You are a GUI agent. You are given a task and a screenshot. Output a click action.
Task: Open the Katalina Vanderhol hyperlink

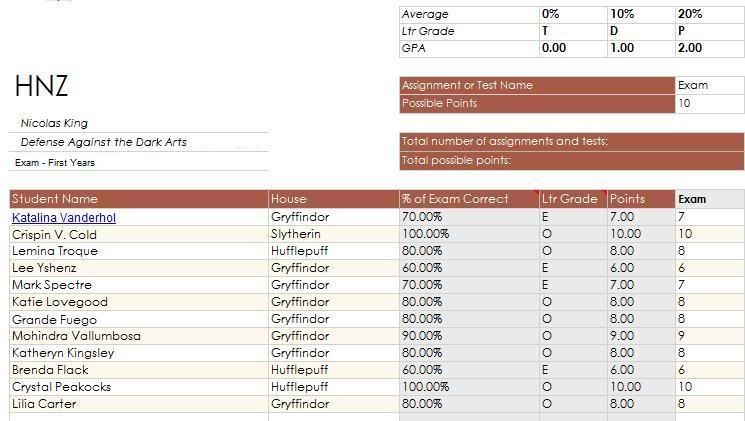64,218
